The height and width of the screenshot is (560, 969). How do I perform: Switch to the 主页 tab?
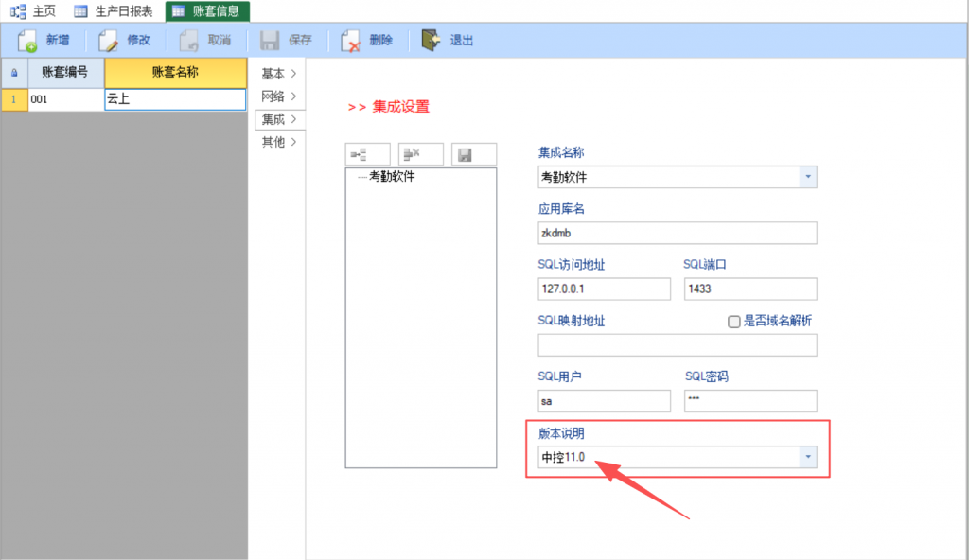(35, 11)
